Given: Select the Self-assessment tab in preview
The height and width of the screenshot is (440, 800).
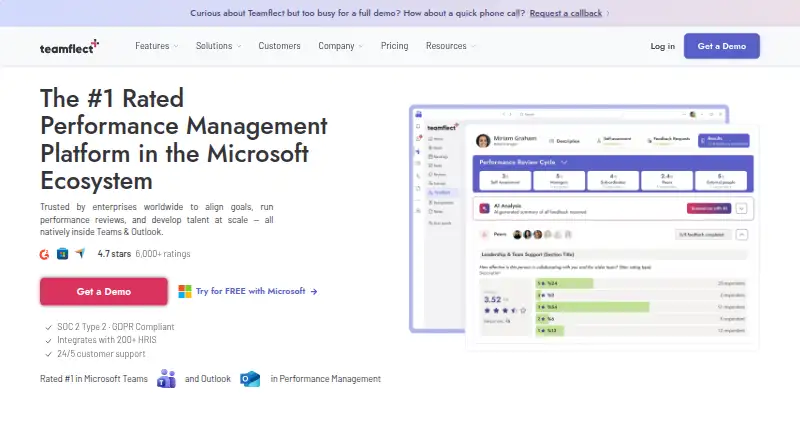Looking at the screenshot, I should [x=614, y=140].
